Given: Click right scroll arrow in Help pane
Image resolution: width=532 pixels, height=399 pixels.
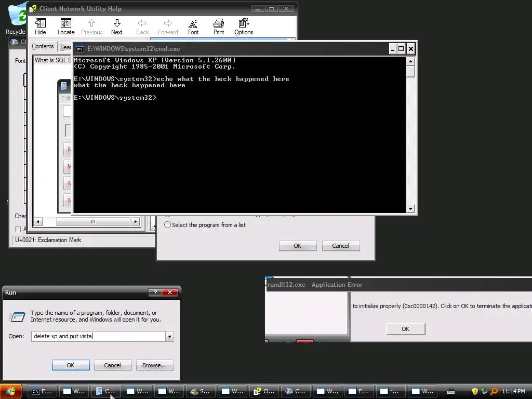Looking at the screenshot, I should tap(136, 222).
